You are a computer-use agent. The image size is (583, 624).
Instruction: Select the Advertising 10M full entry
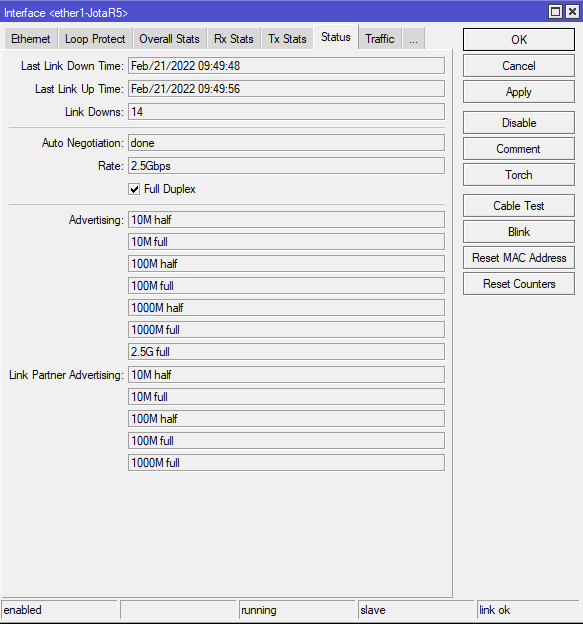tap(286, 242)
